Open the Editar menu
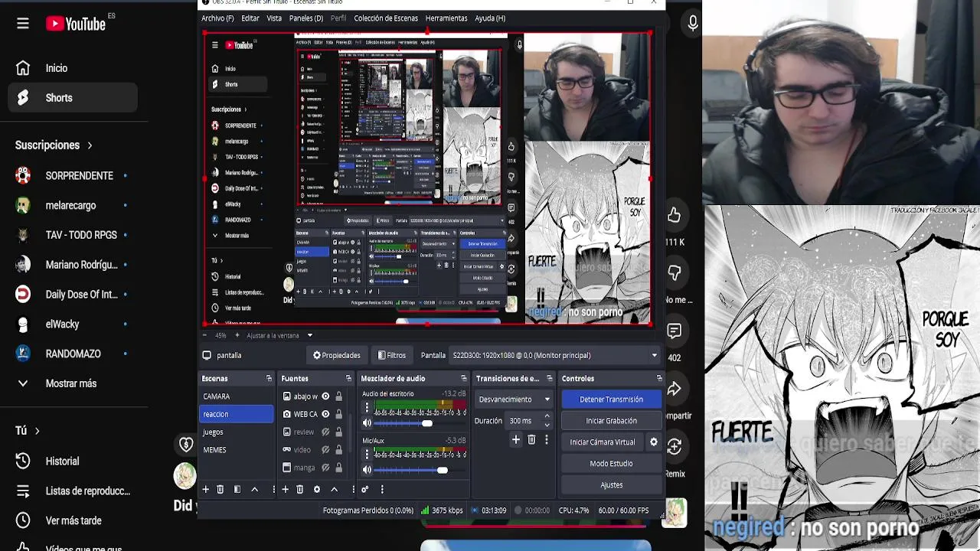The height and width of the screenshot is (551, 980). tap(250, 18)
